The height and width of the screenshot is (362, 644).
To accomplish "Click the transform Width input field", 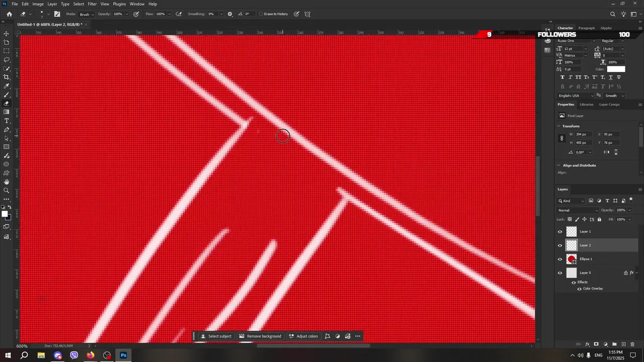I will 583,135.
